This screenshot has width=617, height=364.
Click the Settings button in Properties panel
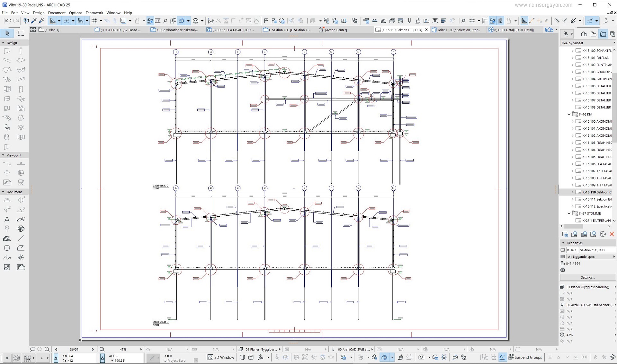point(587,277)
